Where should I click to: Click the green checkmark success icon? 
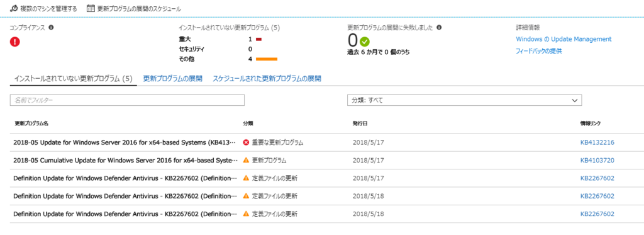[365, 42]
